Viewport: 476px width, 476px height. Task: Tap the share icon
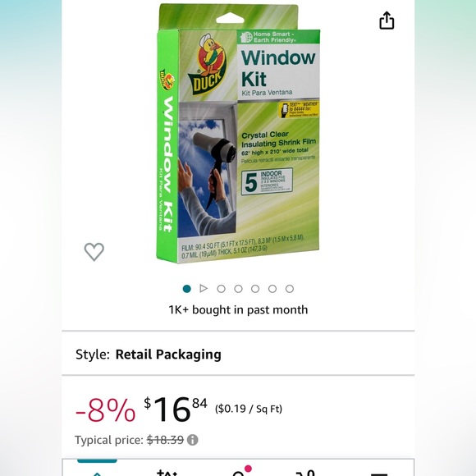point(387,21)
